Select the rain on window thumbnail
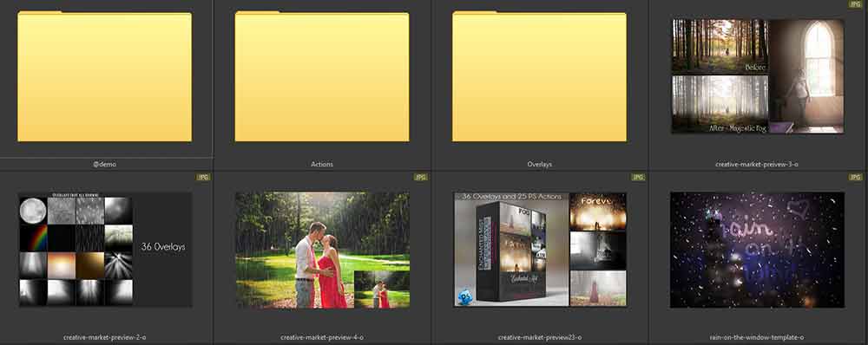The height and width of the screenshot is (345, 868). [757, 250]
